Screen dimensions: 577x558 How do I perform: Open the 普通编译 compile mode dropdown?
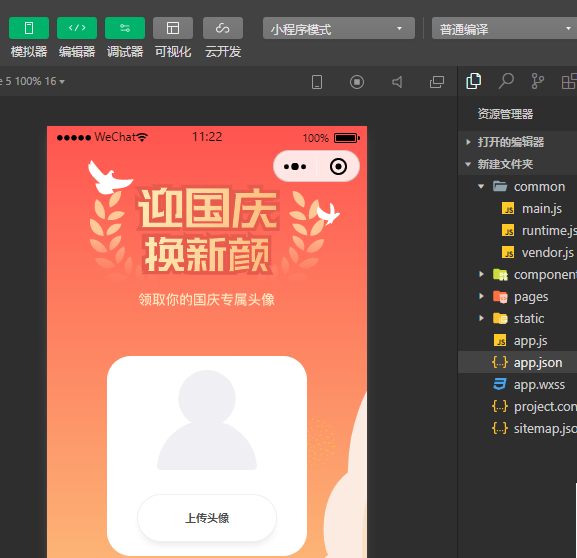tap(504, 28)
